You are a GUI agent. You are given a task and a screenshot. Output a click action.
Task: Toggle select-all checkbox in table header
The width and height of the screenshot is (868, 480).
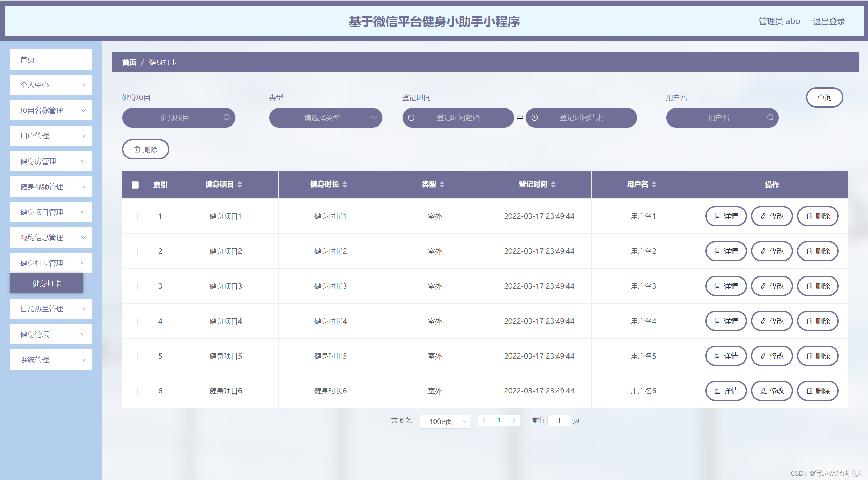click(135, 185)
